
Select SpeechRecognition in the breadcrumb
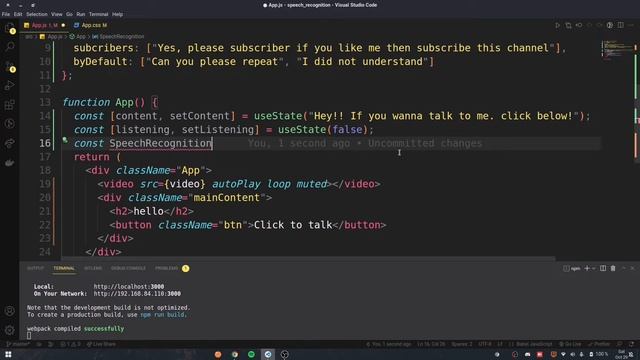(x=118, y=37)
